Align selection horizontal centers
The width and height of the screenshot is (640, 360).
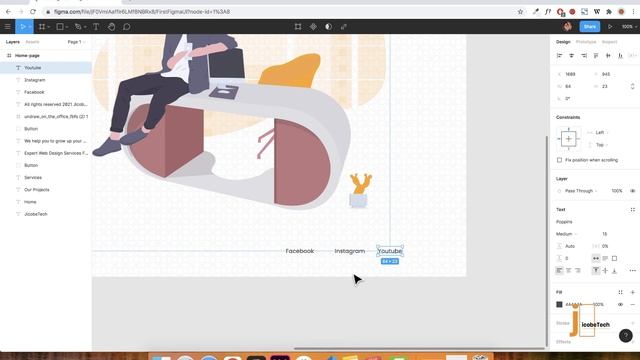571,55
